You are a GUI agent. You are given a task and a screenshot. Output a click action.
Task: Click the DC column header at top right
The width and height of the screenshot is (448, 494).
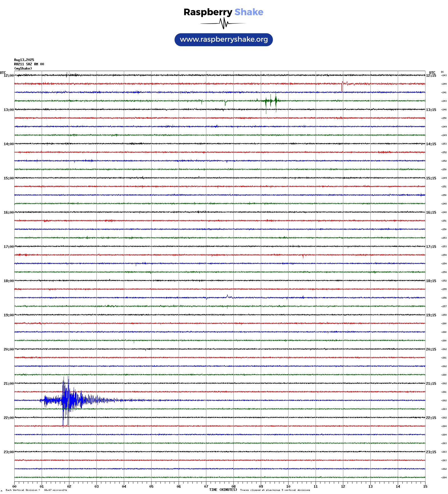click(x=442, y=72)
